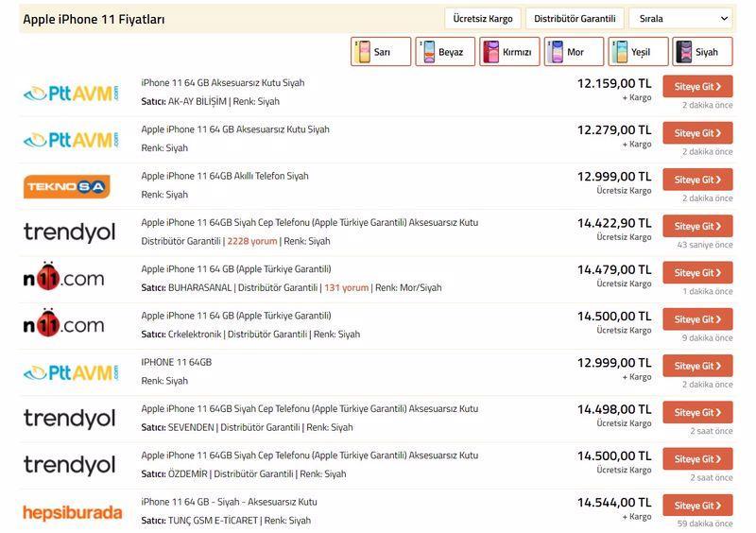
Task: Click the Teknosa store logo
Action: point(66,187)
